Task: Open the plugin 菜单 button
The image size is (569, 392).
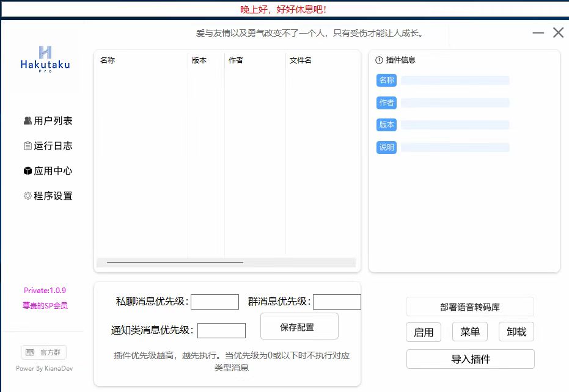Action: 469,332
